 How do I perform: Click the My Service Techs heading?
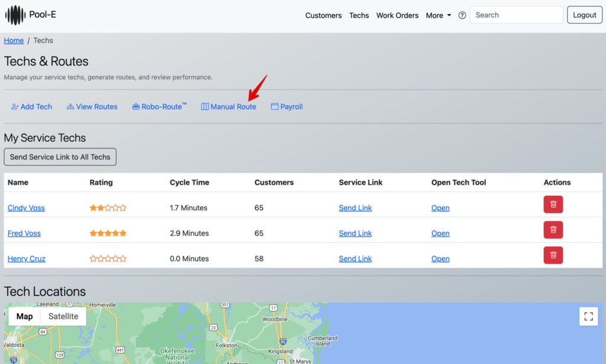45,138
